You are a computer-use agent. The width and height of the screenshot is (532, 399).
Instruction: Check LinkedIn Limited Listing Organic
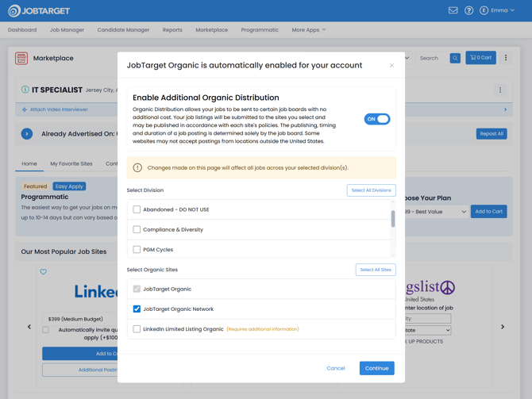point(137,329)
